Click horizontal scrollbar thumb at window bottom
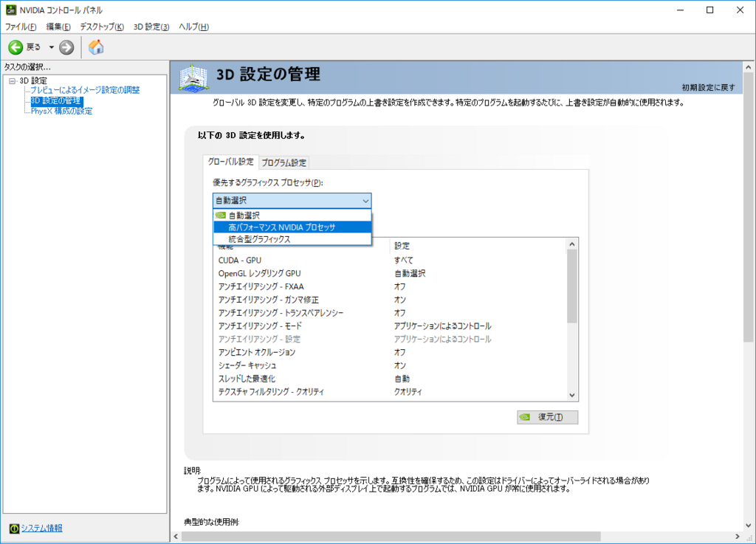The height and width of the screenshot is (544, 756). pyautogui.click(x=391, y=537)
